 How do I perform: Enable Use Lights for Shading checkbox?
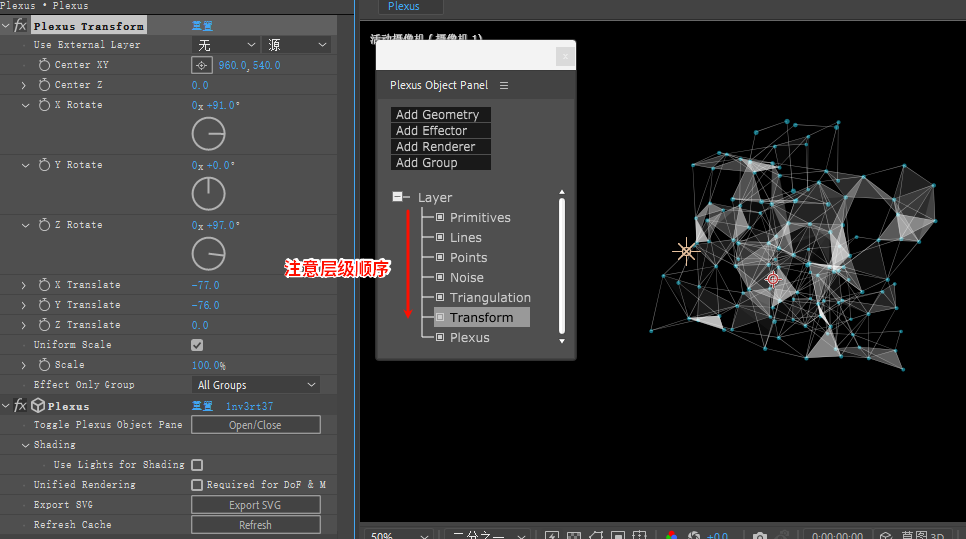point(197,464)
